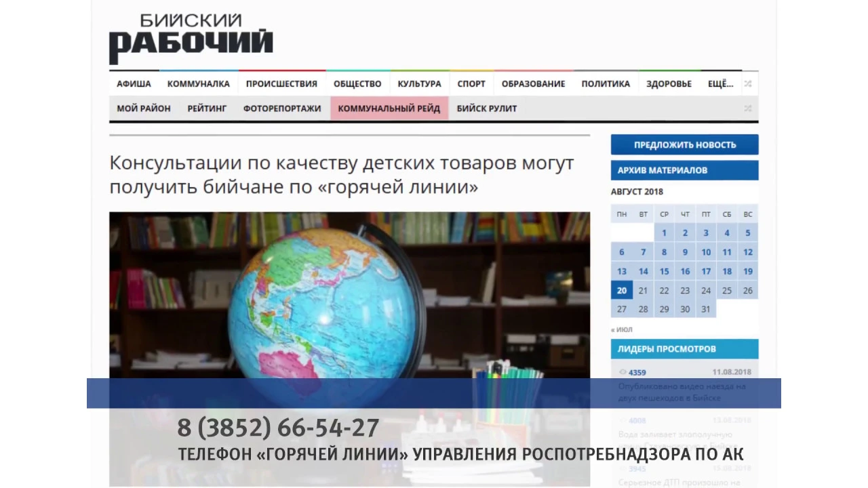868x488 pixels.
Task: Select August 2 in archive calendar
Action: coord(685,232)
